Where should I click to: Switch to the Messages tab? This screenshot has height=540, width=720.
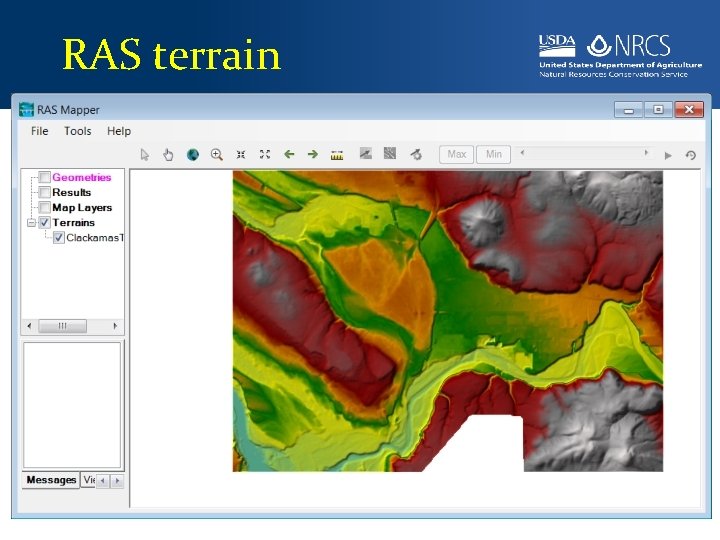coord(51,480)
